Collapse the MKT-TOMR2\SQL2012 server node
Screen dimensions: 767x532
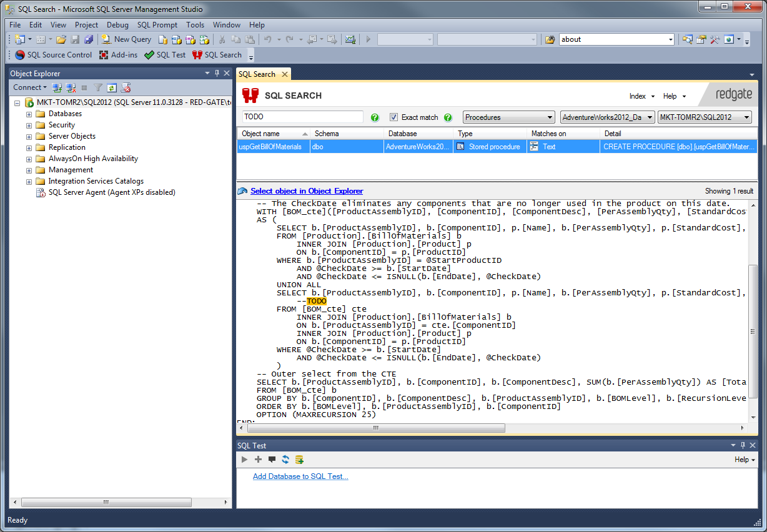pyautogui.click(x=17, y=102)
